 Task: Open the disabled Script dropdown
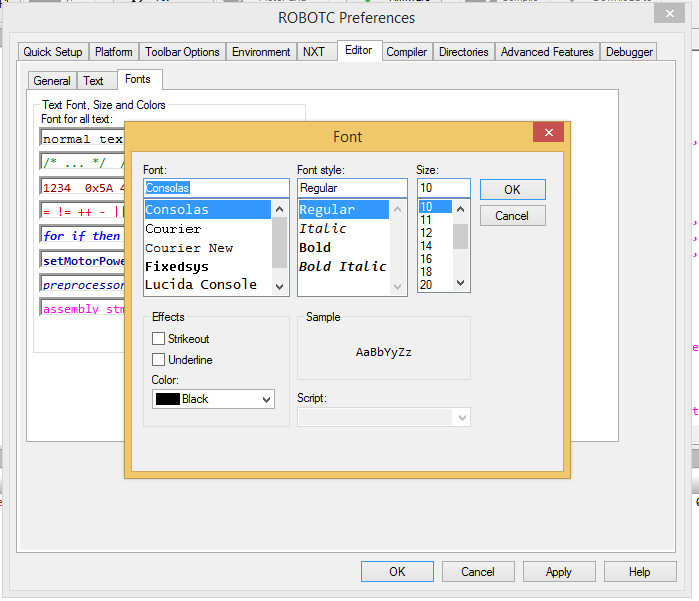pos(383,417)
